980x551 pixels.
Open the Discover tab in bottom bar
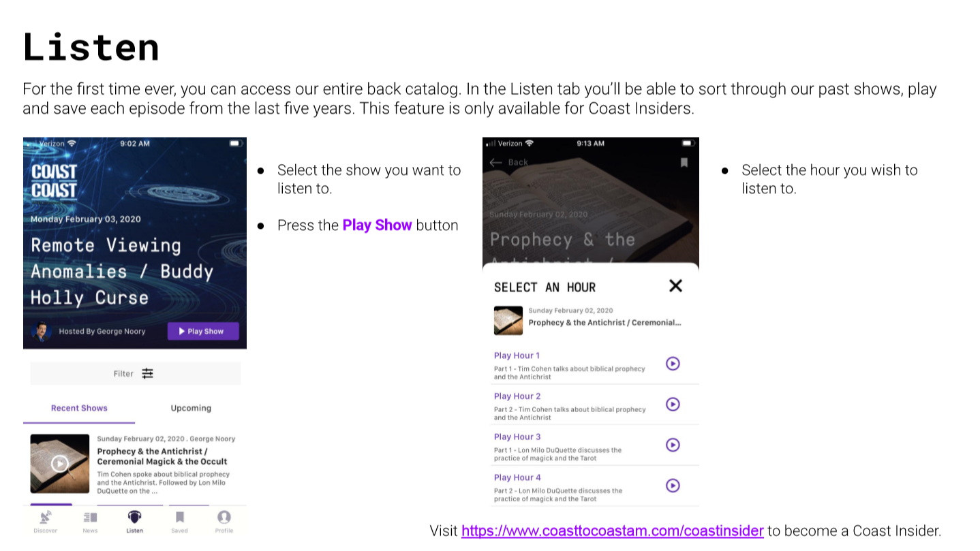pyautogui.click(x=45, y=522)
